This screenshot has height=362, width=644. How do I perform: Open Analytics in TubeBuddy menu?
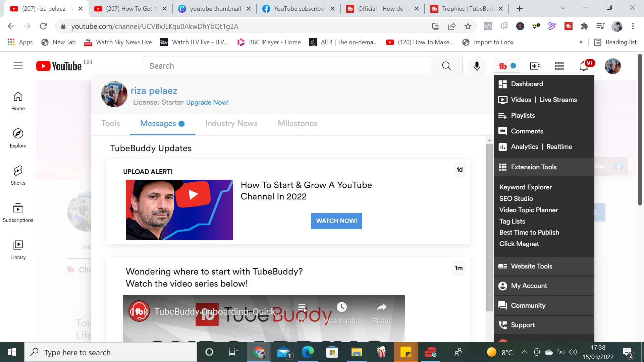[x=524, y=146]
